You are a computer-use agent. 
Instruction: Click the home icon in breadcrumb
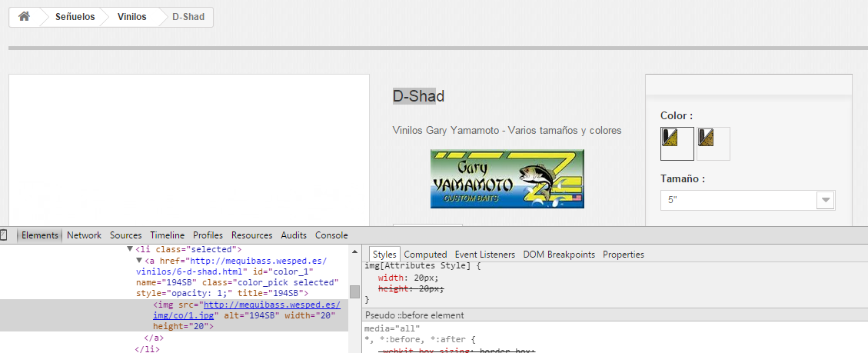point(24,17)
